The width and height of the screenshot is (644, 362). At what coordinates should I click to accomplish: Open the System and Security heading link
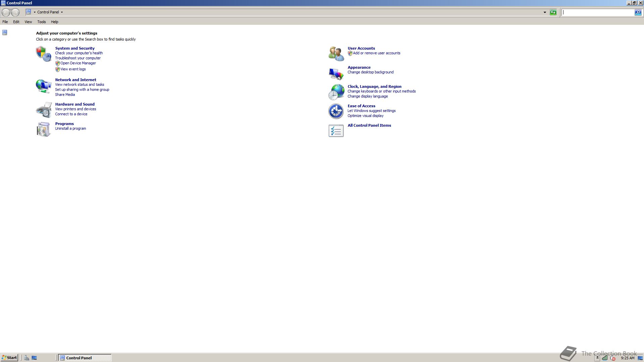click(75, 48)
